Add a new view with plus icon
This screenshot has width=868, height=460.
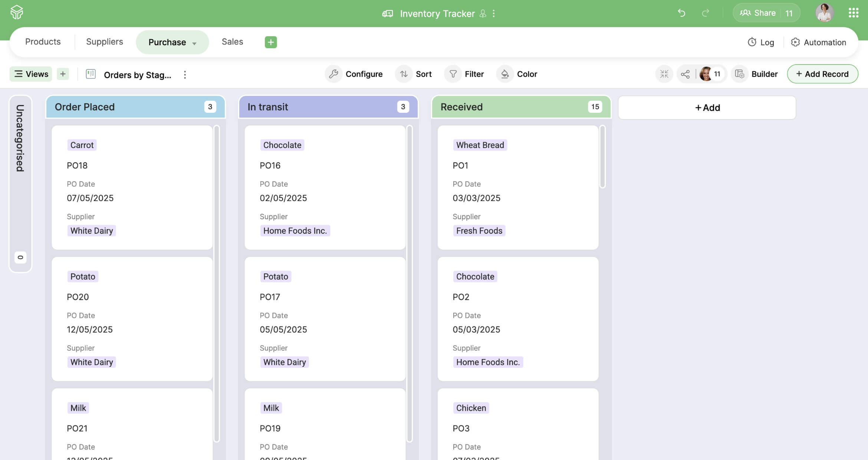(x=63, y=74)
